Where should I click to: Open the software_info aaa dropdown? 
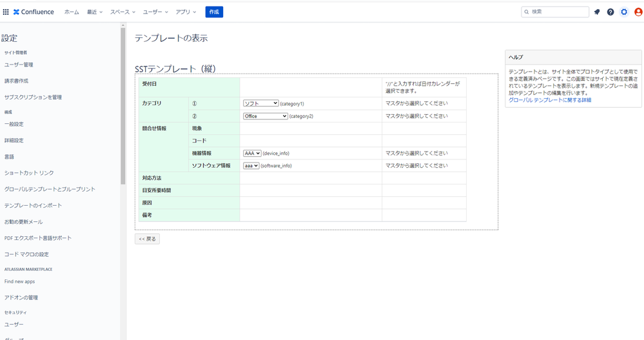coord(251,166)
